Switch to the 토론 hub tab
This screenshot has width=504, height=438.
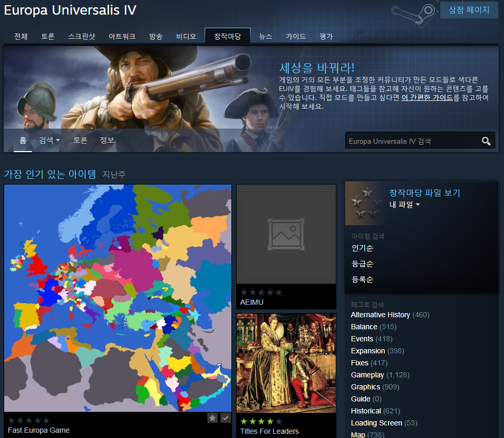48,37
